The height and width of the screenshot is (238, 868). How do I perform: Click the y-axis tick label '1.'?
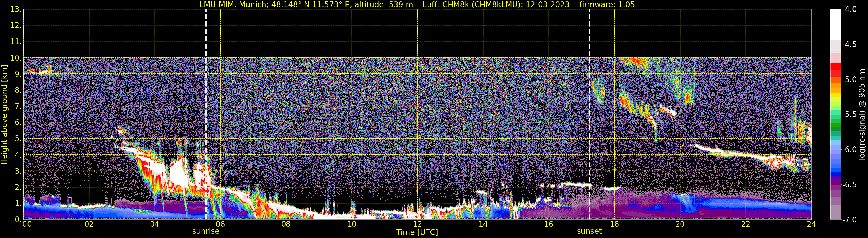point(18,204)
